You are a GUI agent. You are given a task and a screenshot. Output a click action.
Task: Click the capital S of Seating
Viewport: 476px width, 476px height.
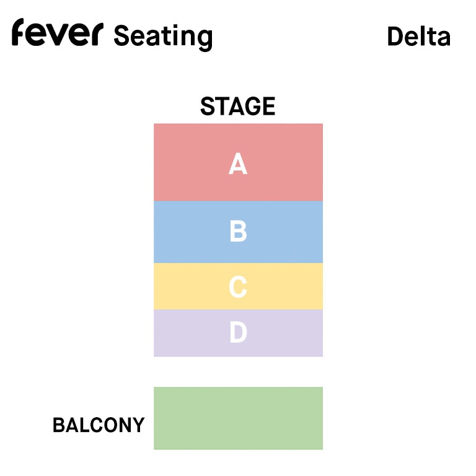coord(121,35)
